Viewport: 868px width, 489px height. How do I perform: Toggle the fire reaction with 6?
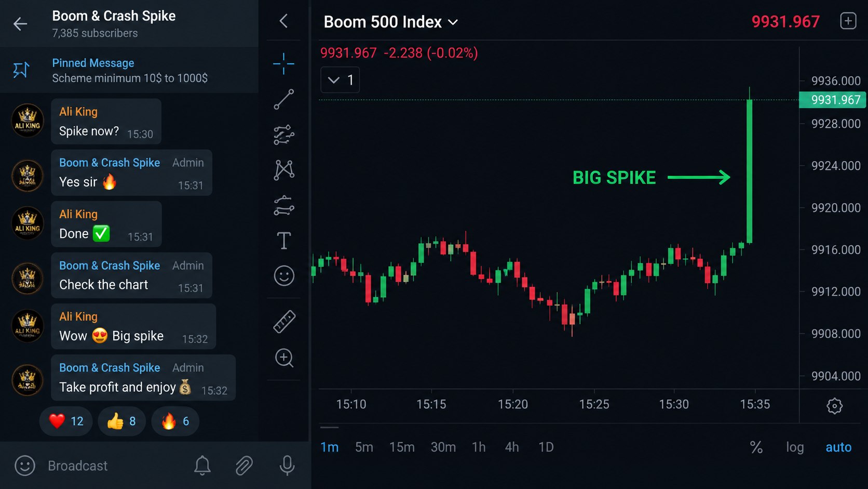(175, 421)
